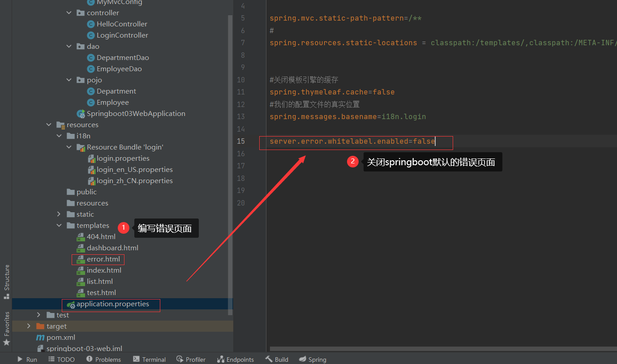
Task: Open the Favorites side panel
Action: pyautogui.click(x=6, y=329)
